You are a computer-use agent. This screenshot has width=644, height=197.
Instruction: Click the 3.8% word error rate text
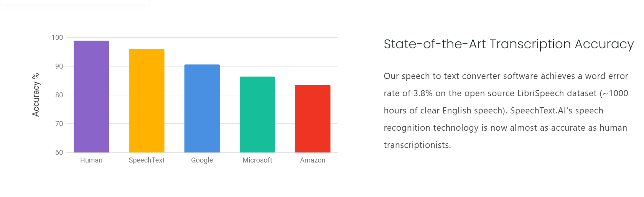click(x=423, y=94)
